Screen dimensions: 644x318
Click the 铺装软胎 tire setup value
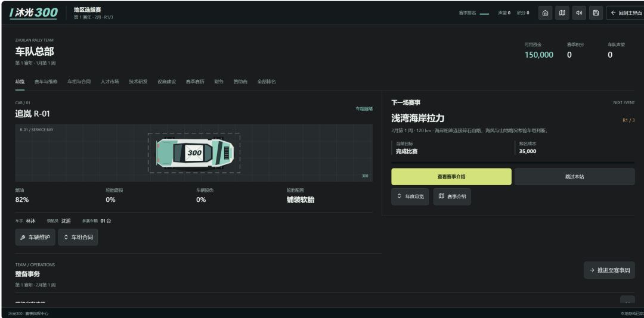[301, 200]
